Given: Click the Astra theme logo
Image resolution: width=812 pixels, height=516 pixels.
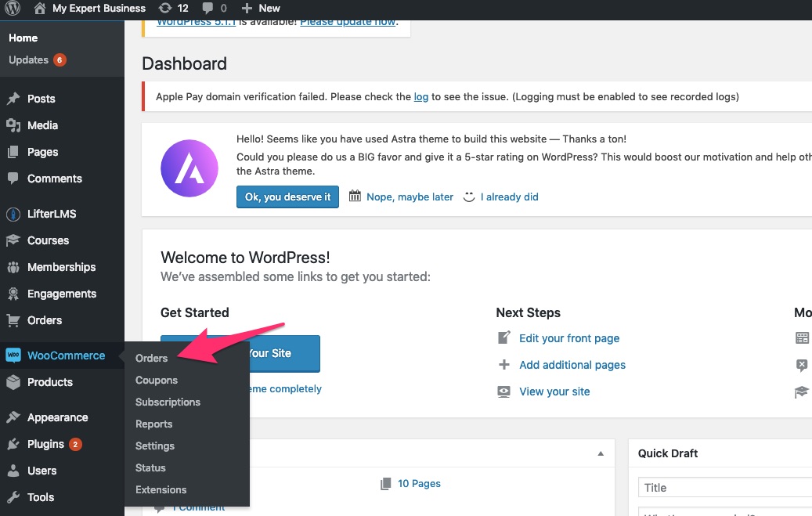Looking at the screenshot, I should click(189, 168).
